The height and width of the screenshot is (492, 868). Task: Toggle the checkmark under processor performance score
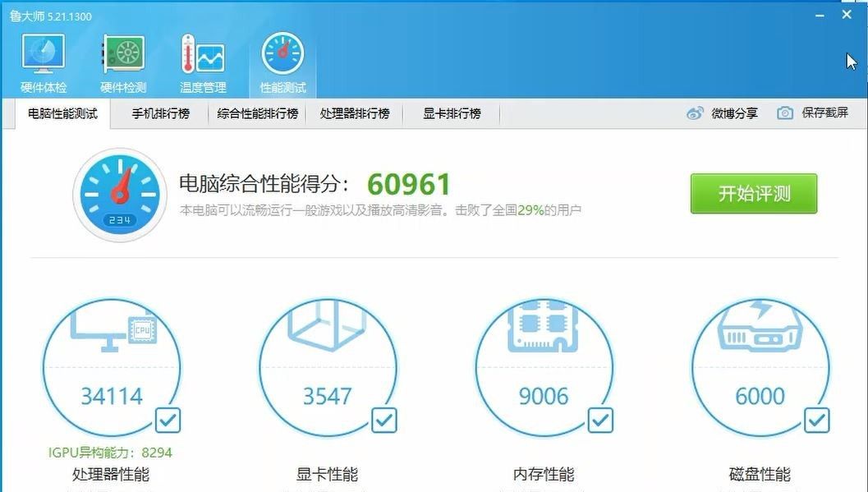[x=168, y=421]
